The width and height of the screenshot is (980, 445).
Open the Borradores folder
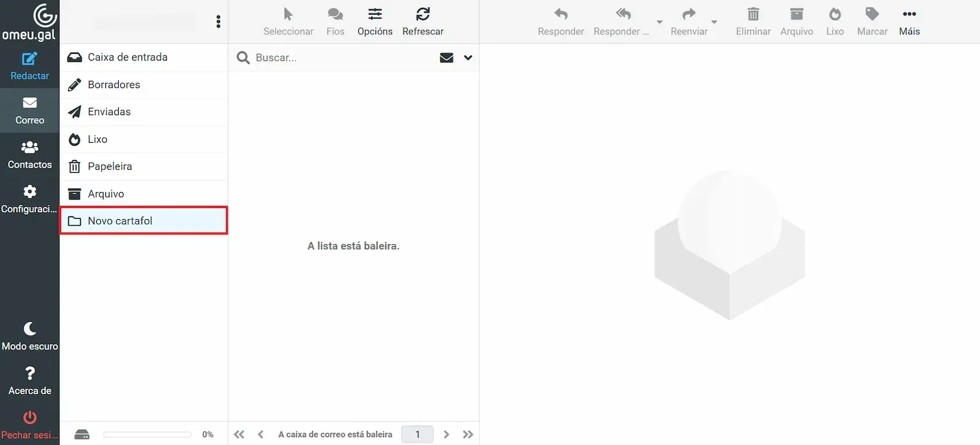click(114, 84)
